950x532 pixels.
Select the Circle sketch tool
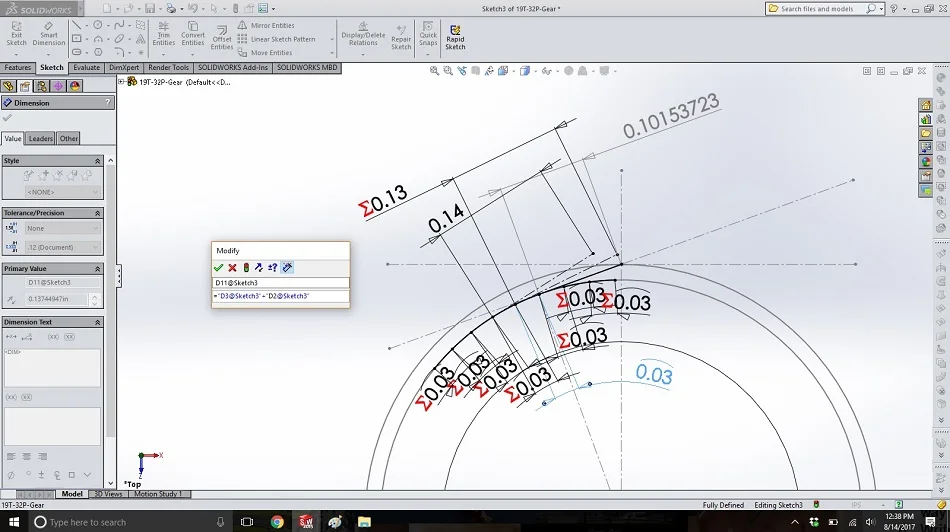click(98, 25)
